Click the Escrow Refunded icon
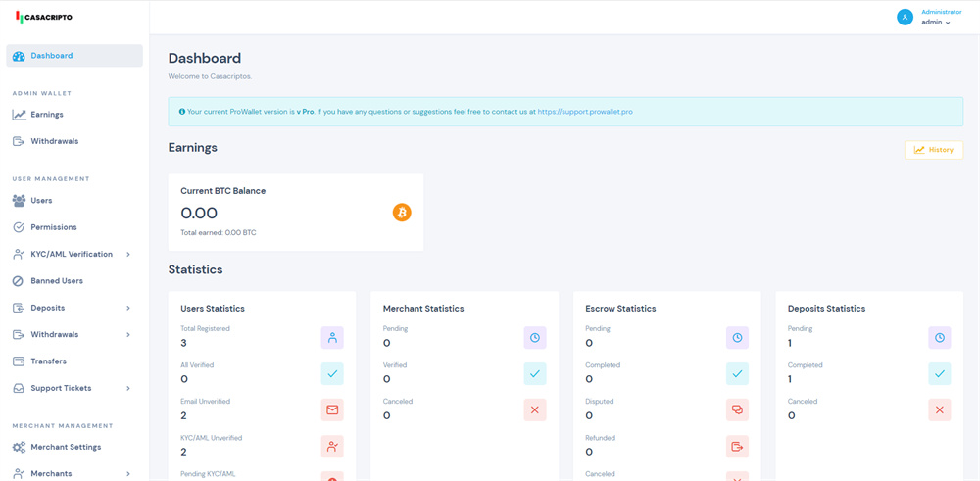The height and width of the screenshot is (481, 980). (x=737, y=447)
